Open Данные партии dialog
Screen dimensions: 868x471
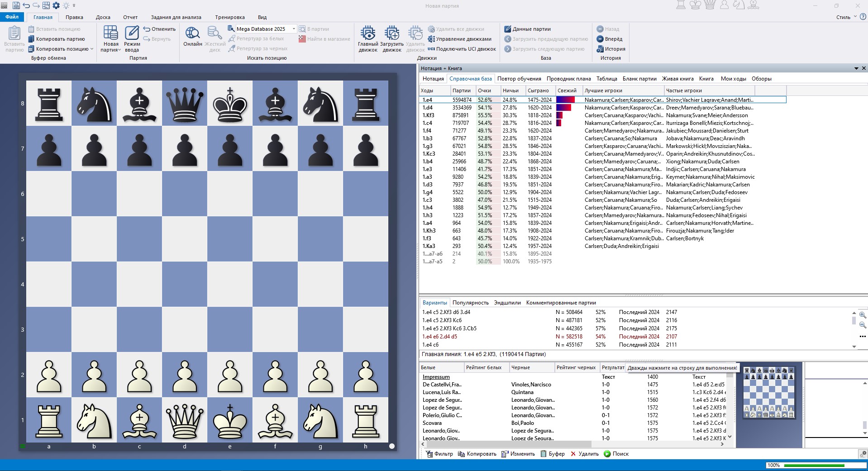532,29
